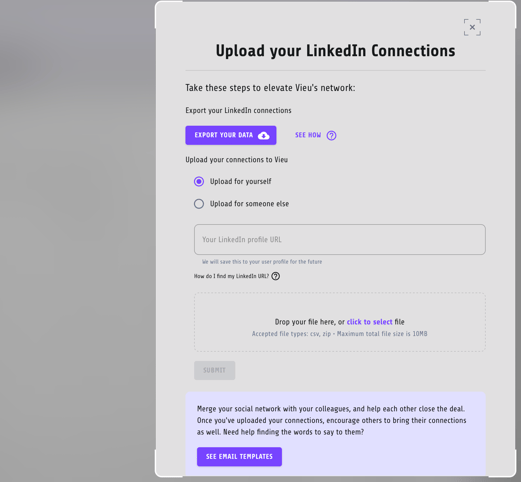The width and height of the screenshot is (521, 482).
Task: Focus the LinkedIn profile URL field
Action: [340, 239]
